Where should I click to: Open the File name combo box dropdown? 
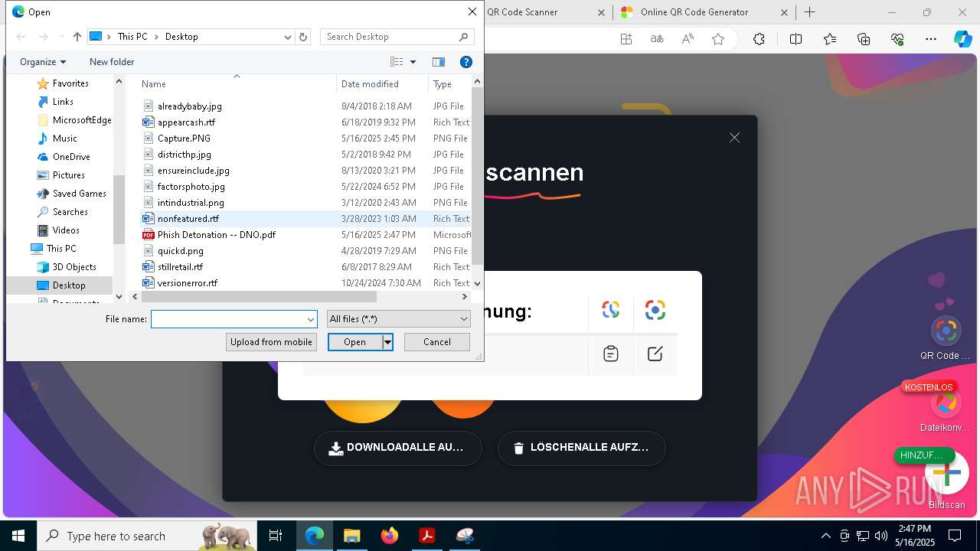coord(311,319)
